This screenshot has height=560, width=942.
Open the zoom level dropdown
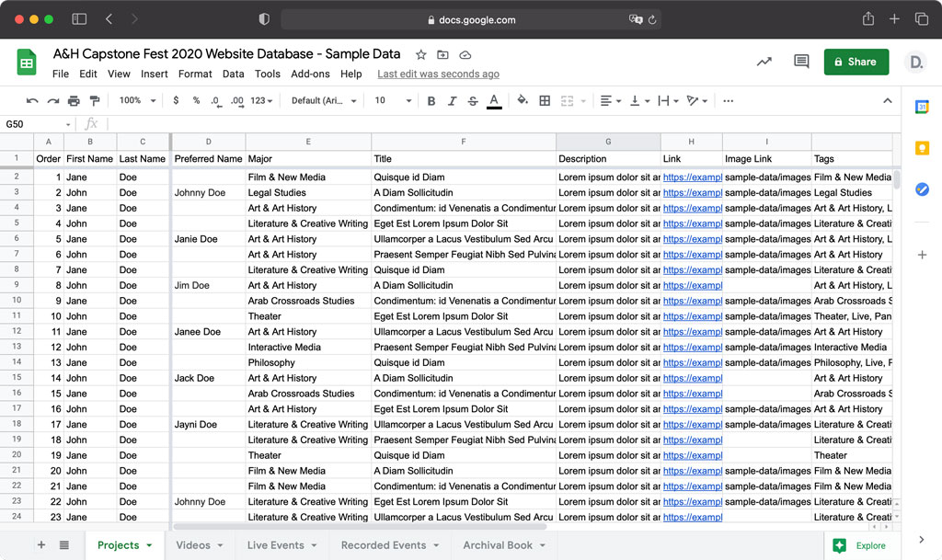135,100
